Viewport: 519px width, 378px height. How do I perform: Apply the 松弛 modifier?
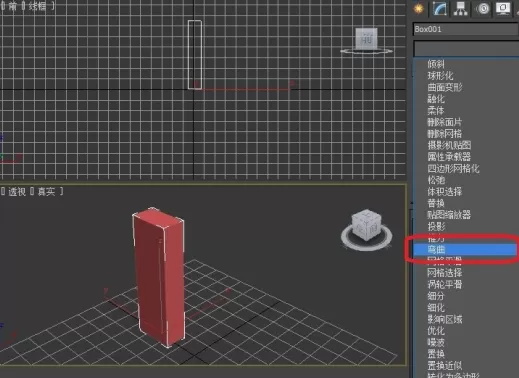pyautogui.click(x=436, y=180)
